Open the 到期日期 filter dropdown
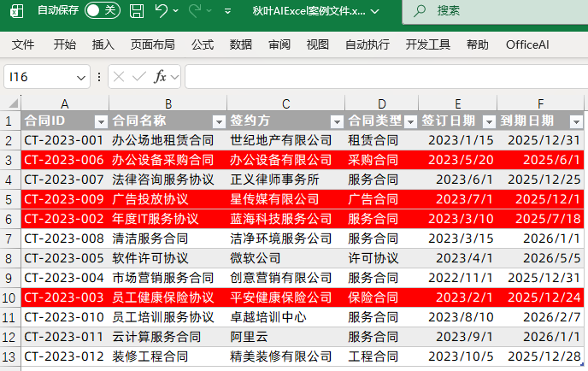This screenshot has width=588, height=371. click(x=576, y=121)
